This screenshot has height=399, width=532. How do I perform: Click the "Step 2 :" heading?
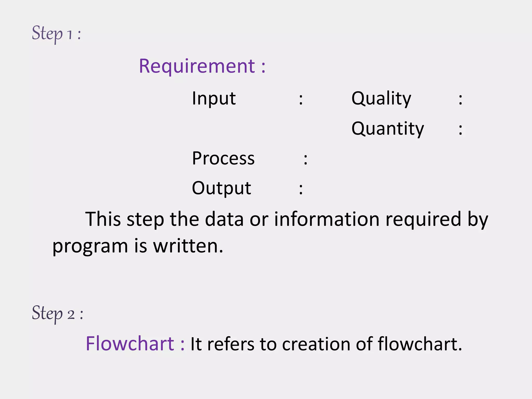click(57, 313)
